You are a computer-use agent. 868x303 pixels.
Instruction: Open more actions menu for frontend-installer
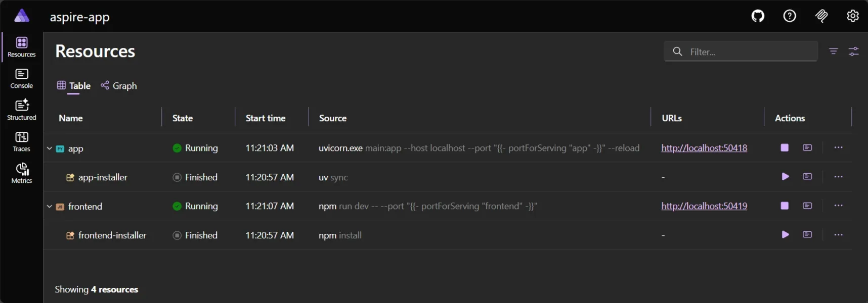838,234
